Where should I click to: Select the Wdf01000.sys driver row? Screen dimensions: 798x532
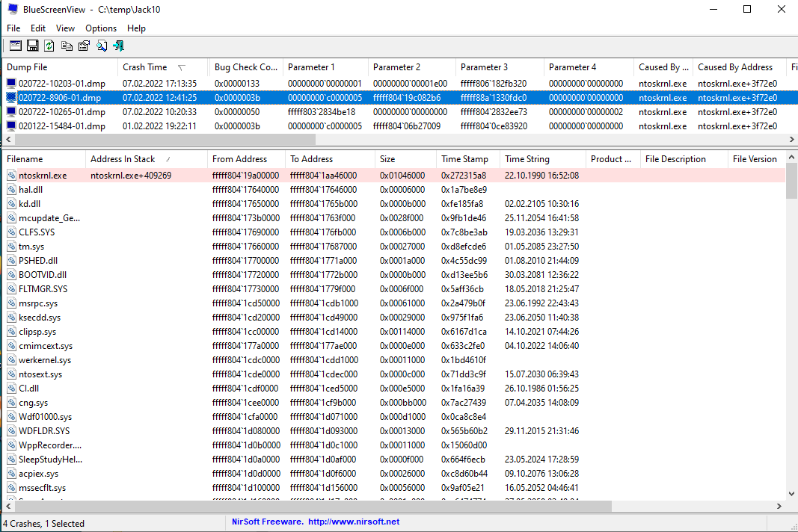click(x=394, y=417)
